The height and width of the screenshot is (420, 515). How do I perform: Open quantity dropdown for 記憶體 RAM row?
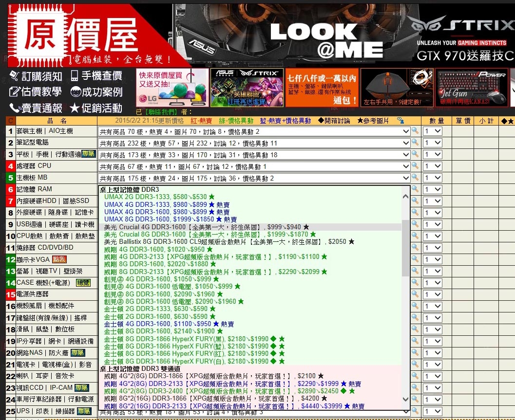[x=432, y=190]
